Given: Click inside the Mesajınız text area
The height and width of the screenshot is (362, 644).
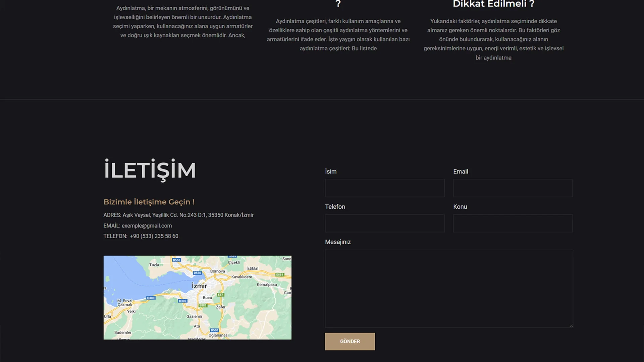Looking at the screenshot, I should point(448,288).
